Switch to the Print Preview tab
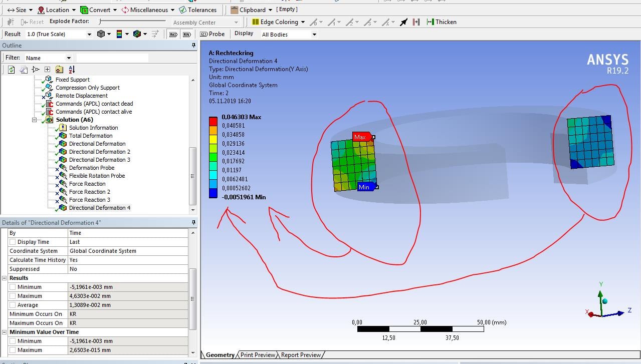641x364 pixels. (x=257, y=355)
